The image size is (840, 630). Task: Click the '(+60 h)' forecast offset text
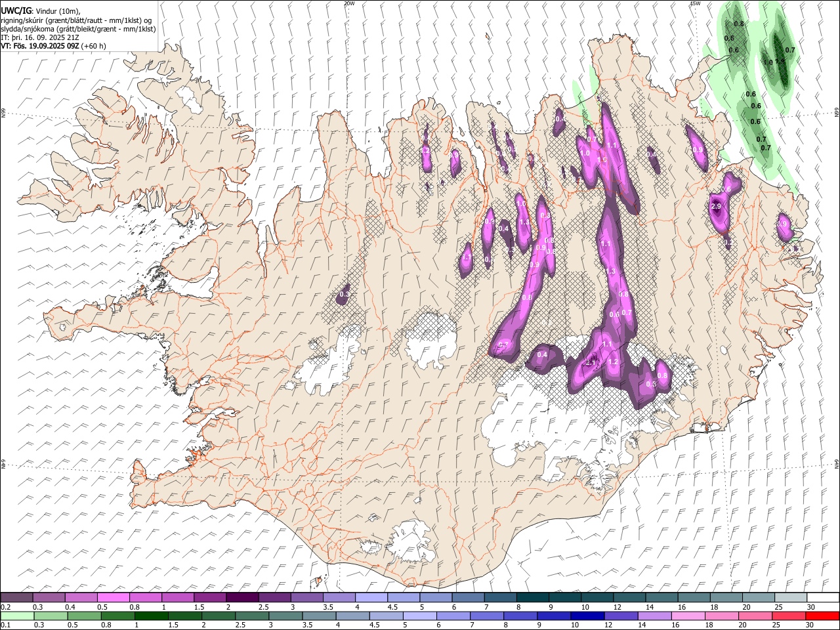tap(94, 46)
